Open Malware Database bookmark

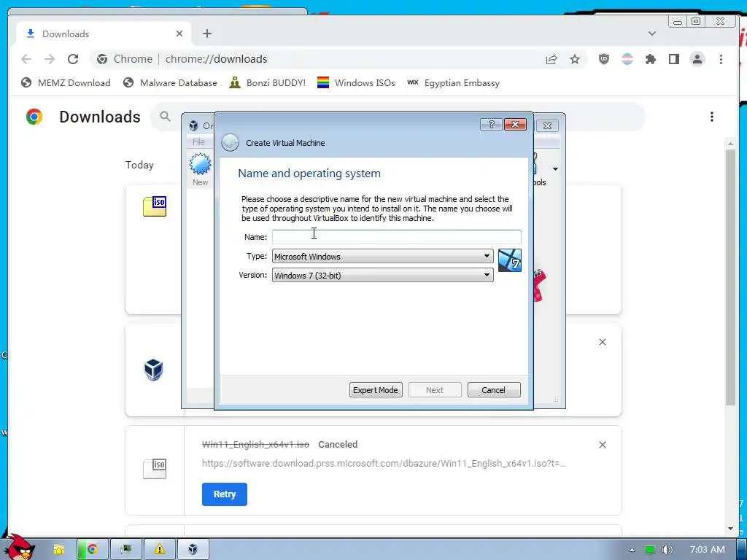[169, 83]
